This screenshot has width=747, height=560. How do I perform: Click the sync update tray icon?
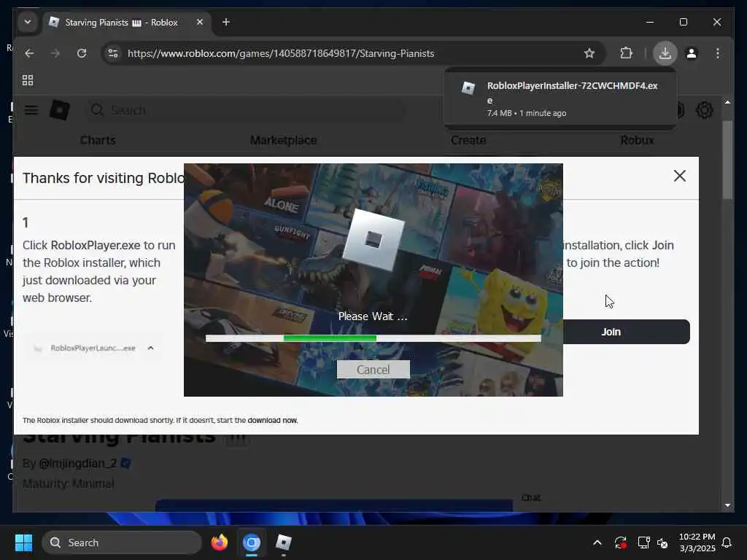point(620,542)
